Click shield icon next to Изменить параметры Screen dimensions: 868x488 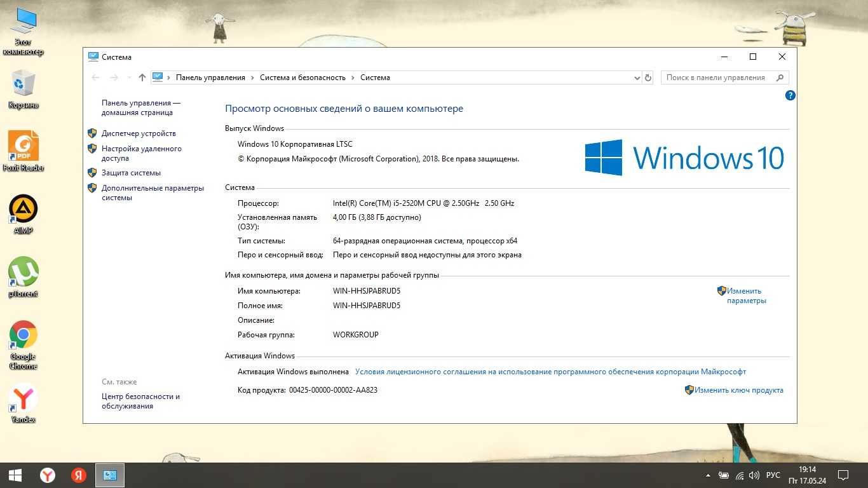click(x=722, y=291)
